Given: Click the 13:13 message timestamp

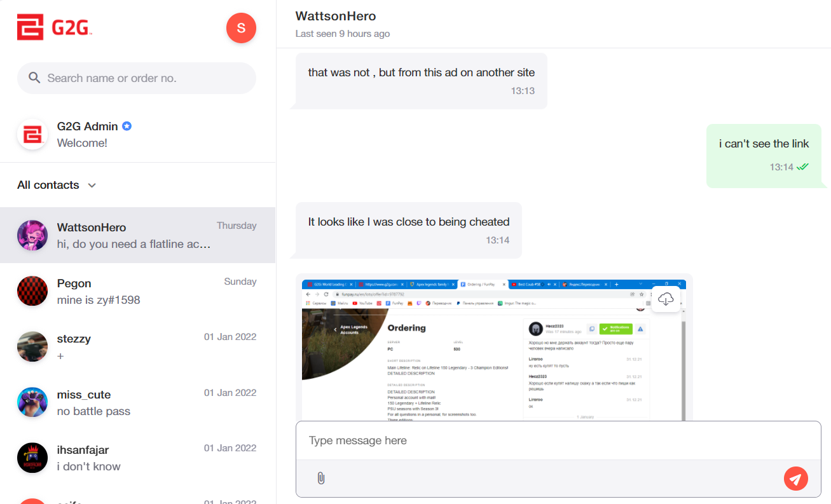Looking at the screenshot, I should pos(523,91).
